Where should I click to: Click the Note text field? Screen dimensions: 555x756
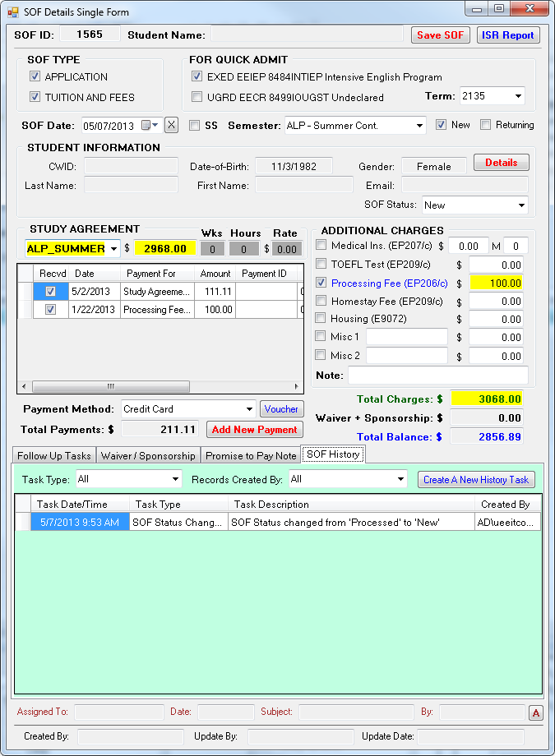click(438, 375)
